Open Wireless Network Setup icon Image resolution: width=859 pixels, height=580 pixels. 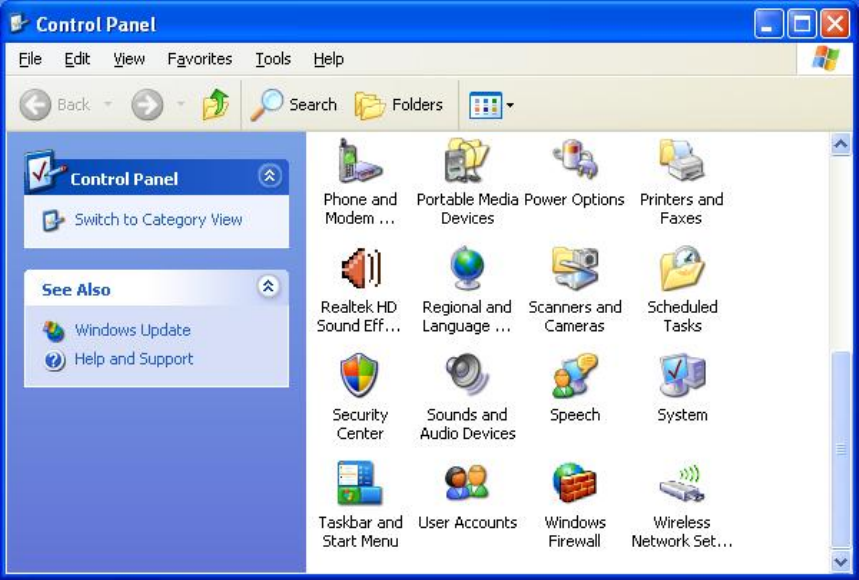682,483
